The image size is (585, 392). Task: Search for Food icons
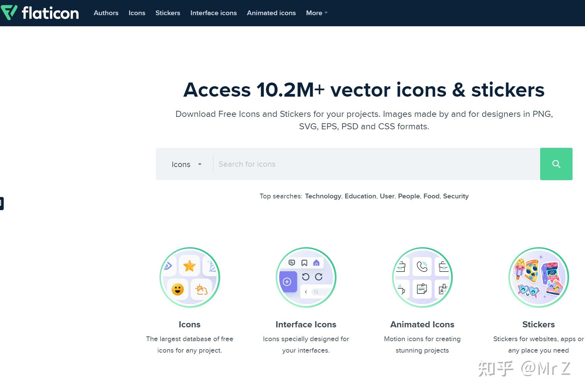(x=431, y=196)
